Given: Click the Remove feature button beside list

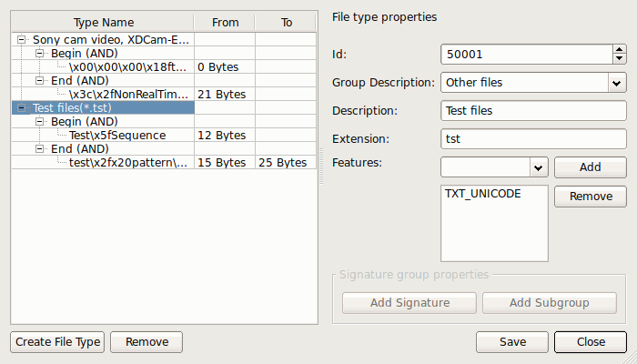Looking at the screenshot, I should [591, 197].
